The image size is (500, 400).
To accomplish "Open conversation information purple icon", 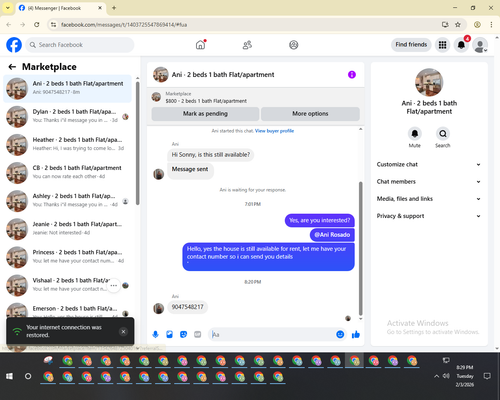I will pos(352,75).
